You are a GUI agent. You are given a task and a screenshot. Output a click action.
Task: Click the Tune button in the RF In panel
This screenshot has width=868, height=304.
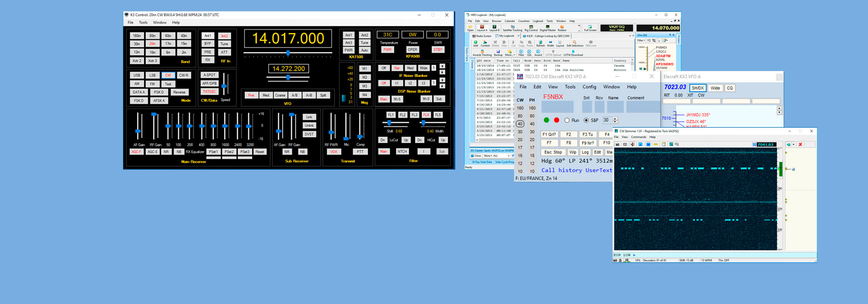(224, 44)
